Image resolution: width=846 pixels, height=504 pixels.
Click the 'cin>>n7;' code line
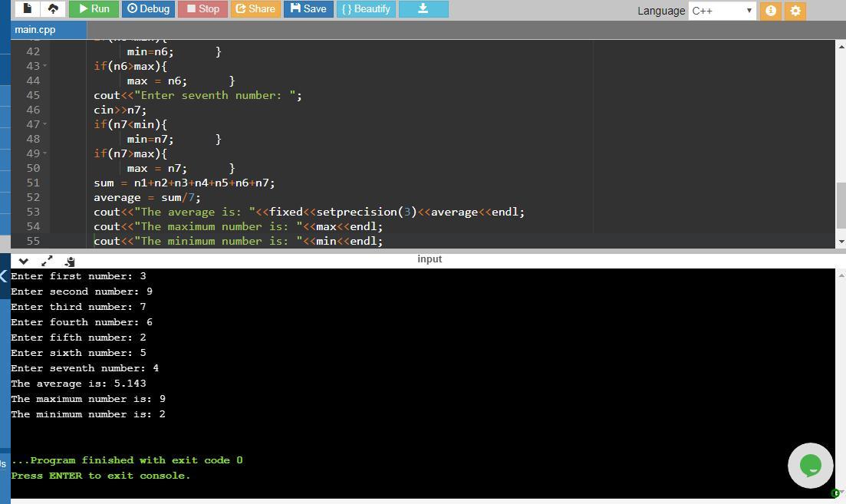click(x=120, y=110)
